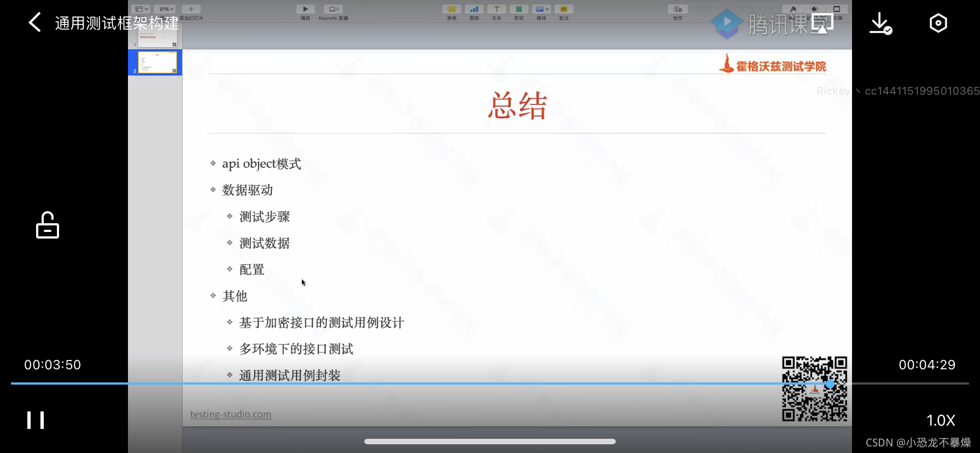Open the media dropdown in Keynote
Image resolution: width=980 pixels, height=453 pixels.
(541, 9)
